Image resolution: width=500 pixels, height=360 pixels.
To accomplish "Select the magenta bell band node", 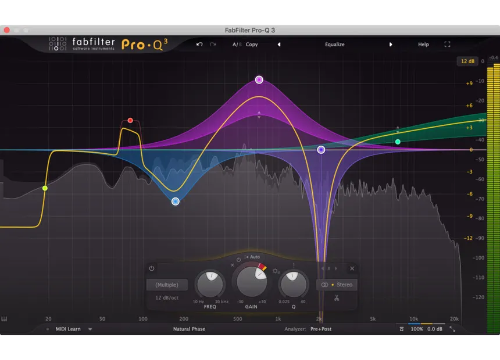I will tap(259, 80).
